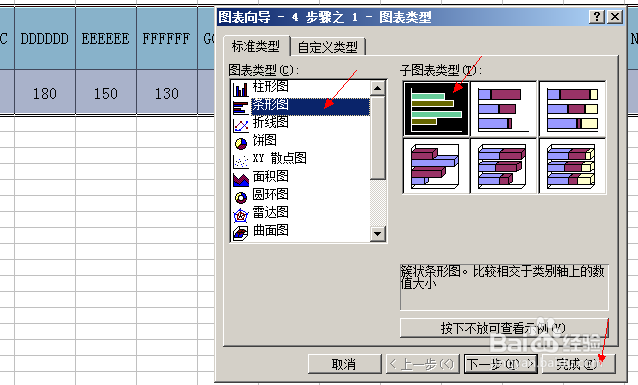Image resolution: width=638 pixels, height=385 pixels.
Task: Select the DDDDDD header cell in spreadsheet
Action: (x=45, y=38)
